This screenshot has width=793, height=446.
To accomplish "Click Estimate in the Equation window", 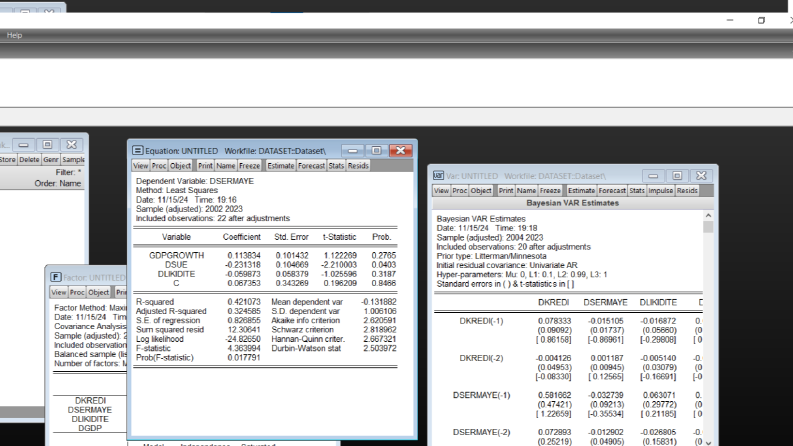I will 281,166.
